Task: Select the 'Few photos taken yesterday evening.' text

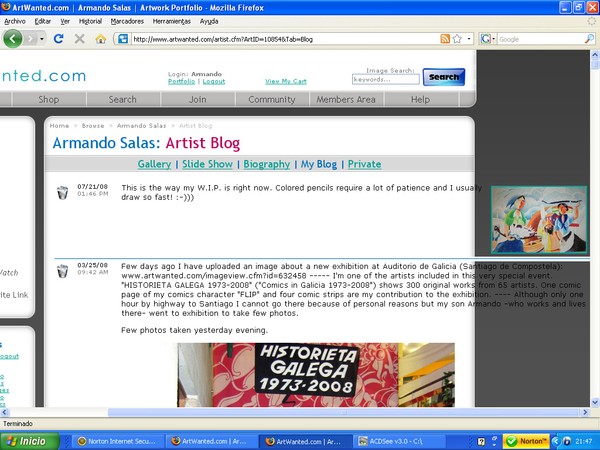Action: [194, 330]
